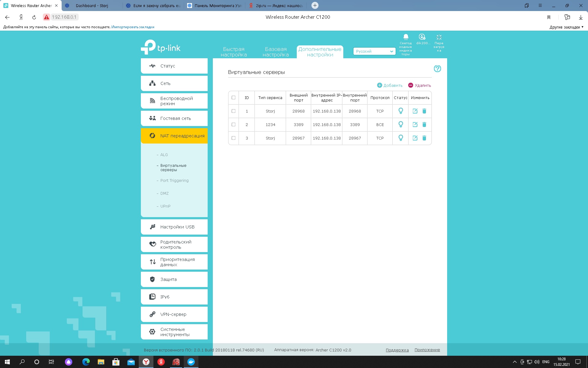Open the Русский language dropdown

[x=374, y=52]
